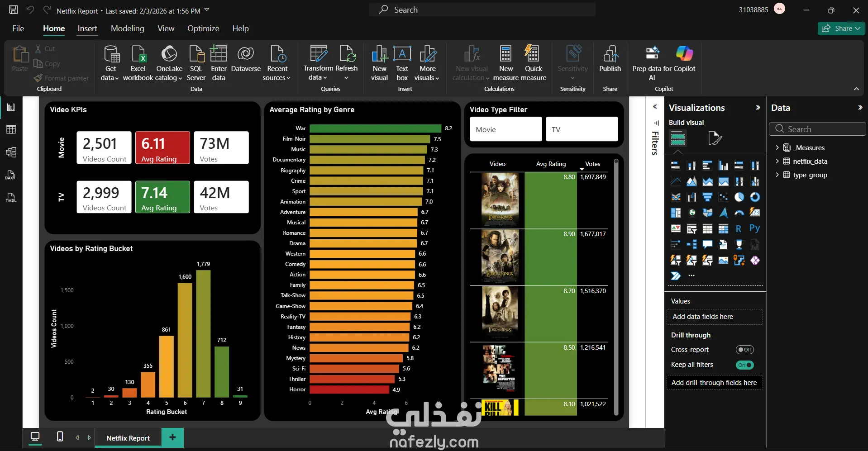
Task: Create a New measure
Action: click(x=506, y=63)
